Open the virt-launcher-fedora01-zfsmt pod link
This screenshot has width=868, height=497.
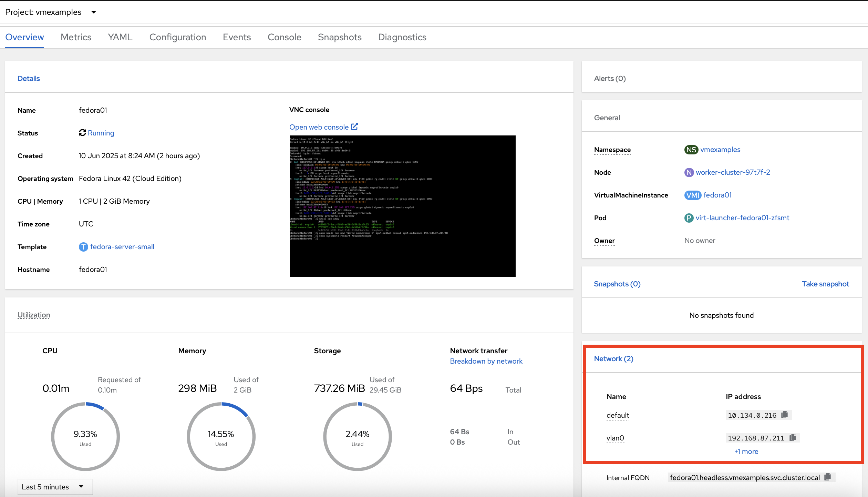click(x=742, y=217)
